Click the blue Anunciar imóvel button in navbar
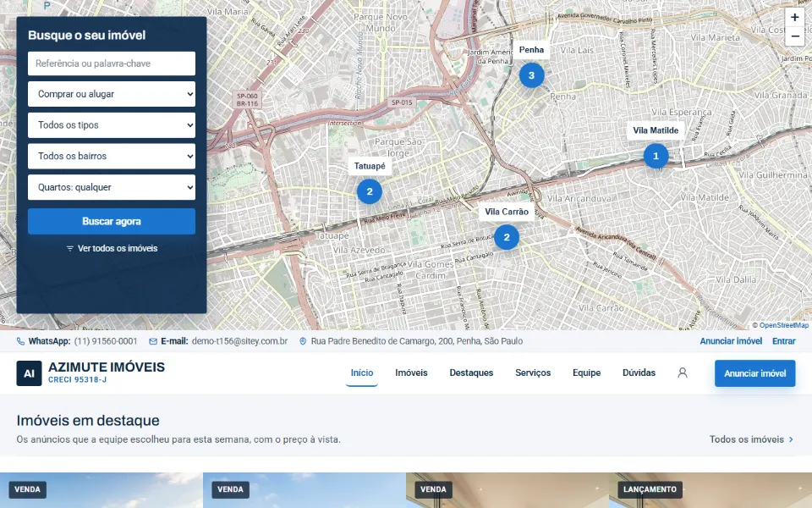812x508 pixels. 754,373
